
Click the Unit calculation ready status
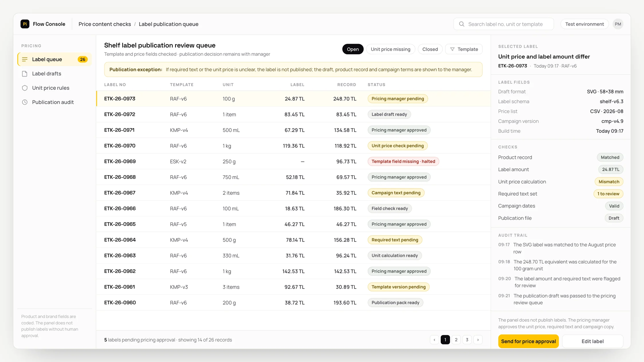(395, 256)
